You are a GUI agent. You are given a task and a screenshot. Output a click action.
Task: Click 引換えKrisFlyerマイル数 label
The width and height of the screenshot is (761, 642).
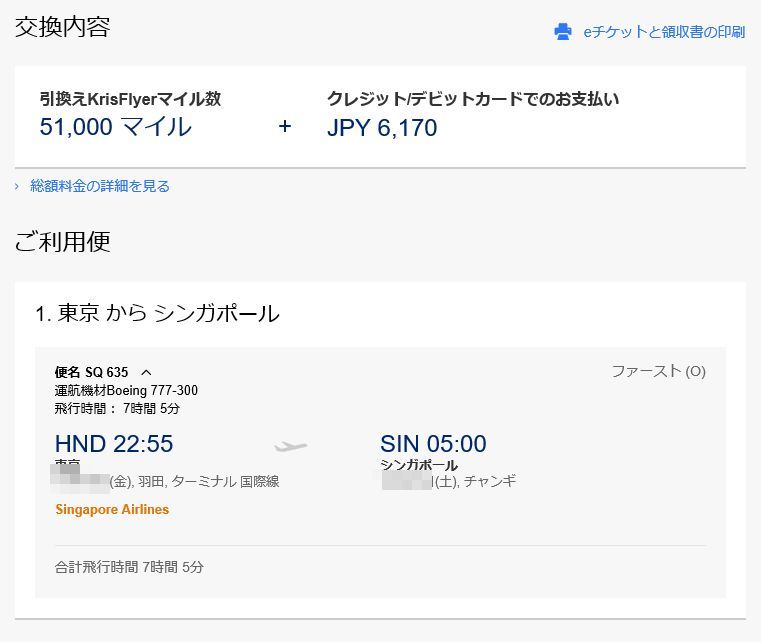[131, 99]
